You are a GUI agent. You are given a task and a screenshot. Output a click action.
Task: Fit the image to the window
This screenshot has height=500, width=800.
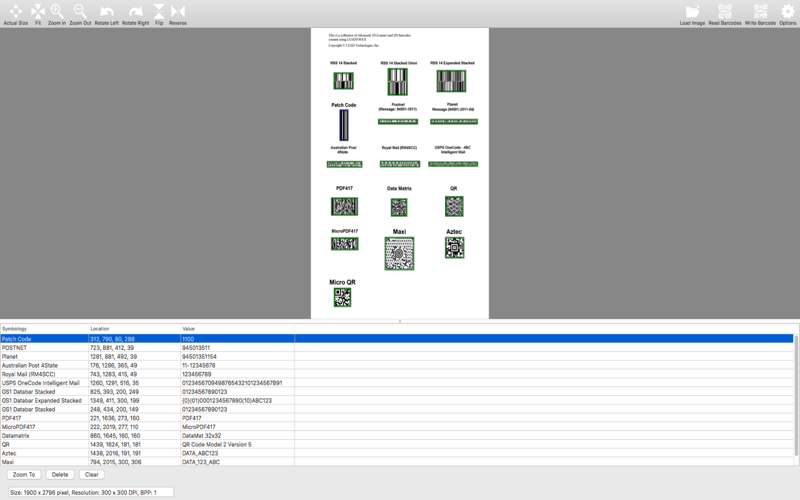[x=38, y=14]
